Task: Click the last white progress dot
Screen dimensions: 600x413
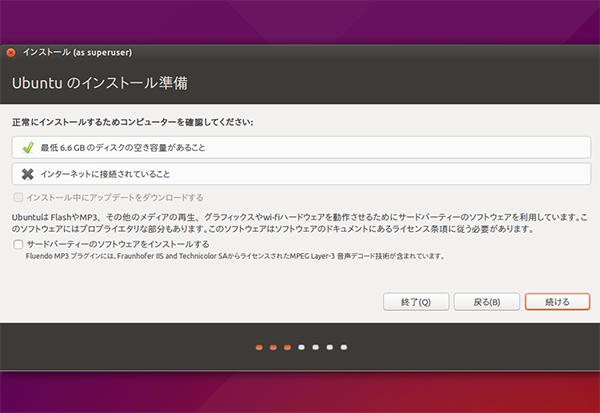Action: click(x=344, y=347)
